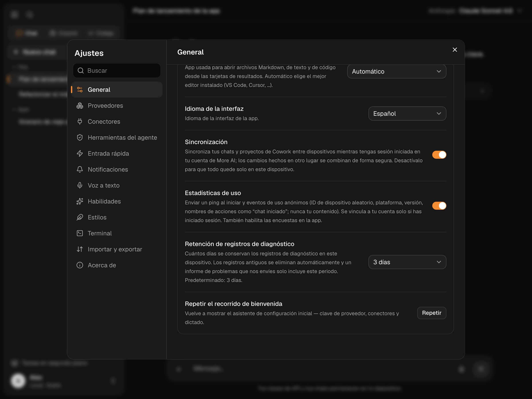Click the Ajustes dialog title
Viewport: 532px width, 399px height.
click(x=89, y=53)
